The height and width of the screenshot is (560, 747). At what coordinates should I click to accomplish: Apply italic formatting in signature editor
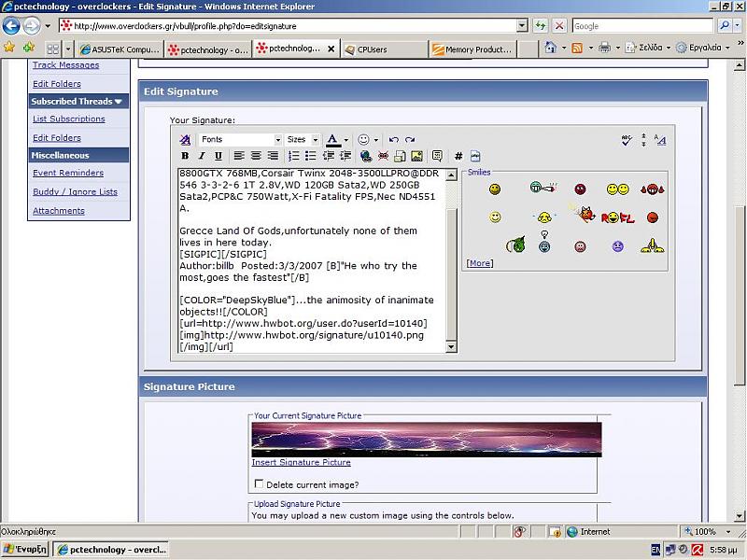202,156
